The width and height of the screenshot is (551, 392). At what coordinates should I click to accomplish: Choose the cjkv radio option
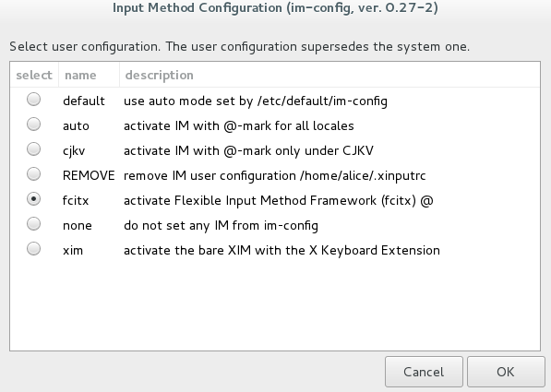34,149
